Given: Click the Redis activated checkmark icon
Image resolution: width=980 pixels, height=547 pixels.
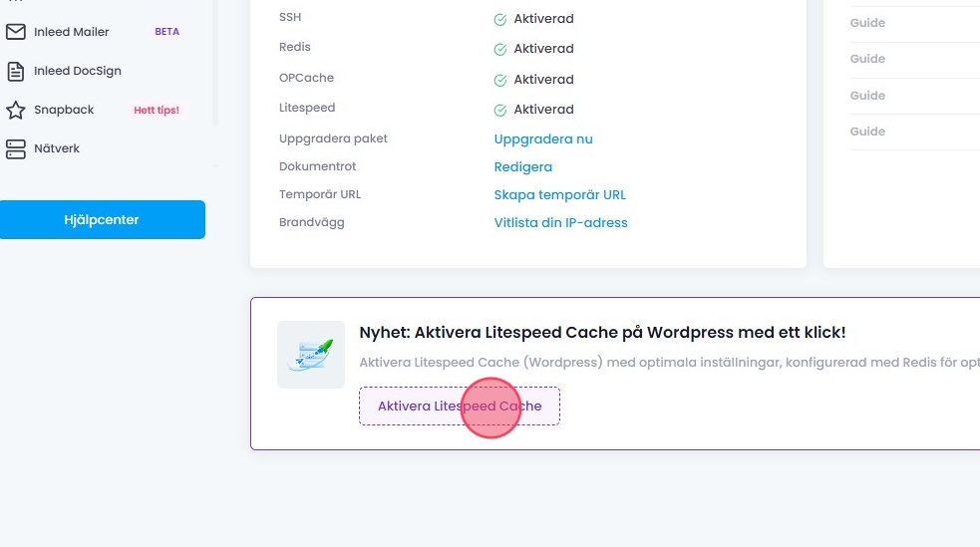Looking at the screenshot, I should pos(500,49).
